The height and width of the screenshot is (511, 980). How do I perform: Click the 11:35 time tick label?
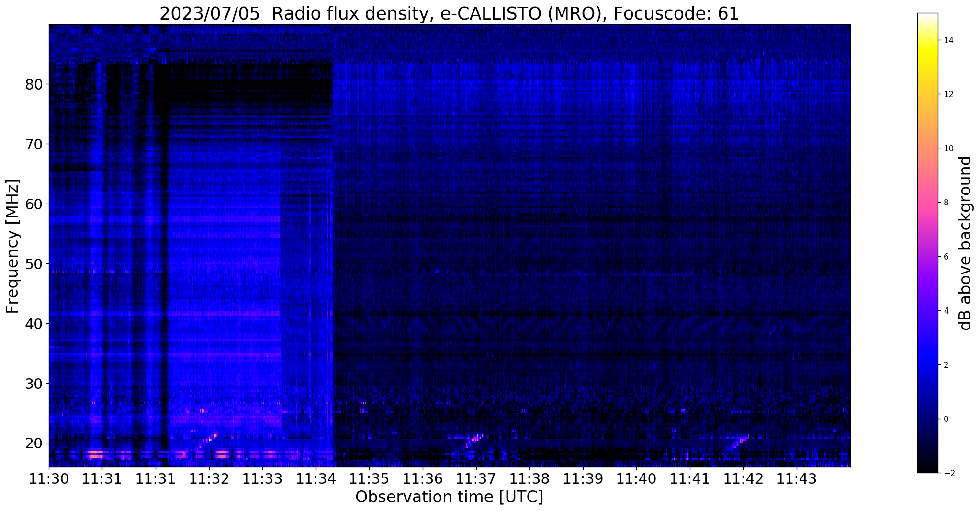pos(369,478)
